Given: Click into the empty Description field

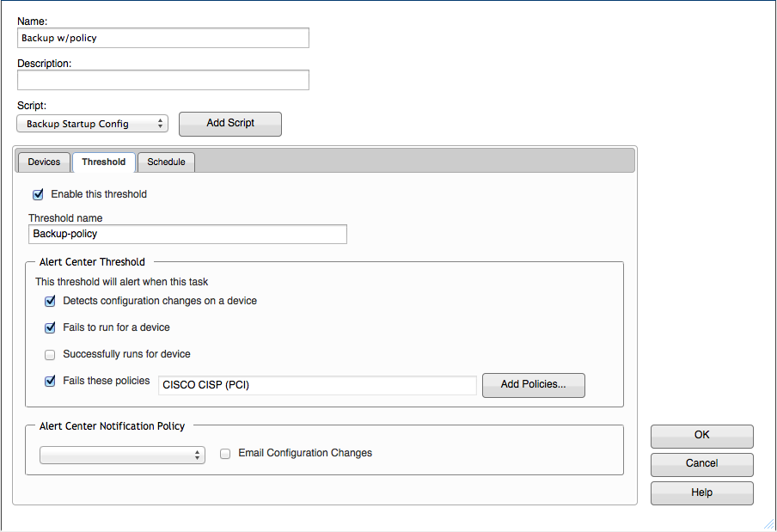Looking at the screenshot, I should tap(163, 80).
